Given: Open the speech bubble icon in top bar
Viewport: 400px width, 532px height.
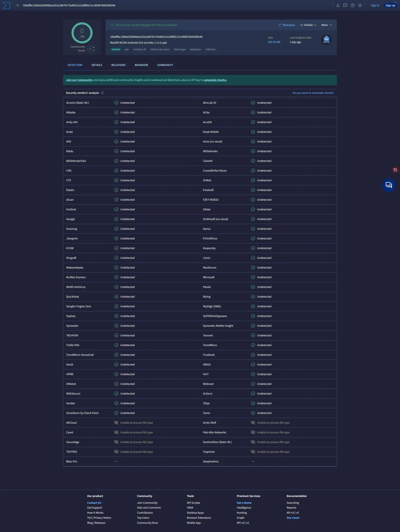Looking at the screenshot, I should coord(345,5).
